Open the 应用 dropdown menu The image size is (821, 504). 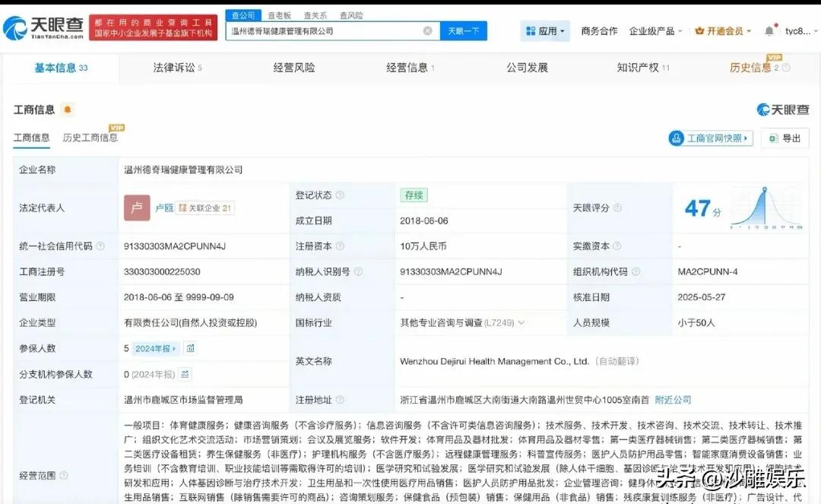click(545, 31)
